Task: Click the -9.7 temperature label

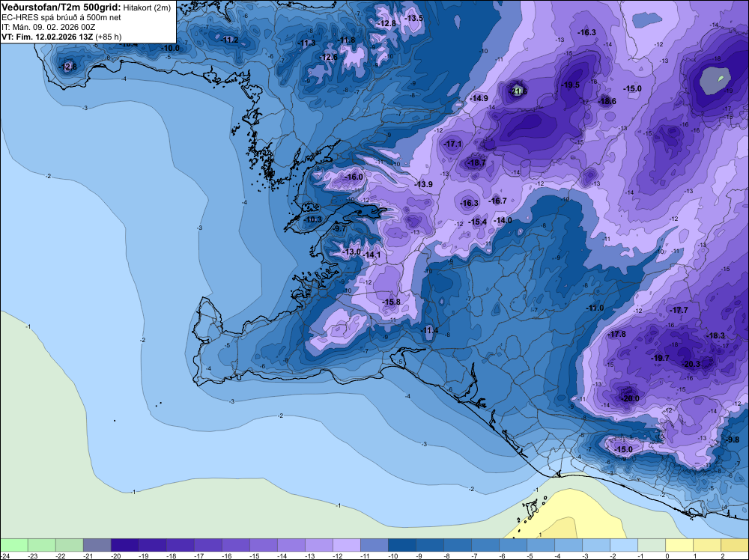Action: point(339,228)
